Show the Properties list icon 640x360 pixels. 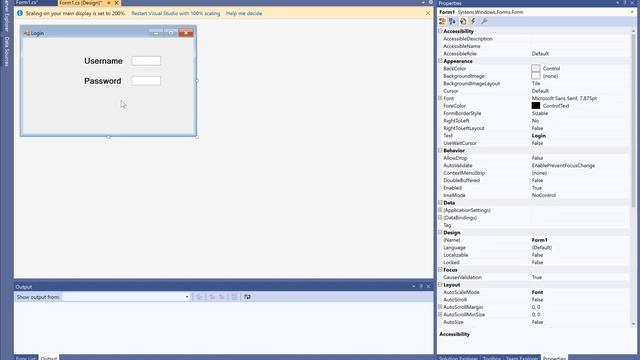[463, 21]
